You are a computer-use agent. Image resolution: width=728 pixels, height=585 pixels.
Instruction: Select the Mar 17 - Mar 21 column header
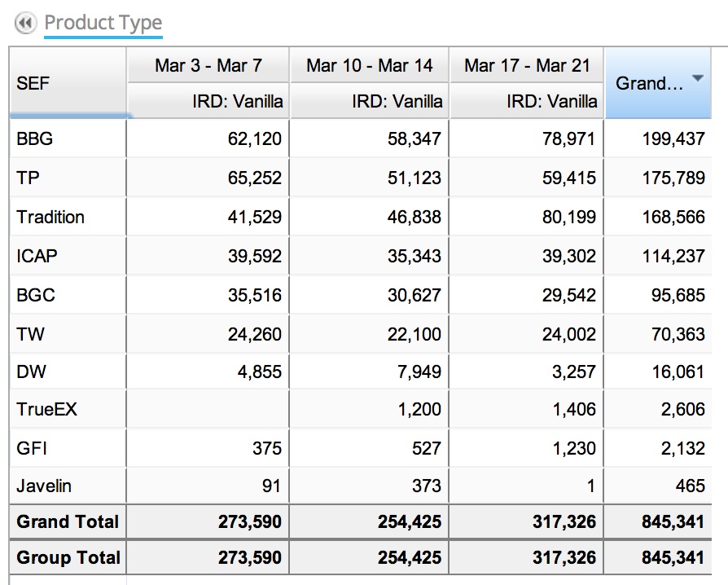point(527,65)
